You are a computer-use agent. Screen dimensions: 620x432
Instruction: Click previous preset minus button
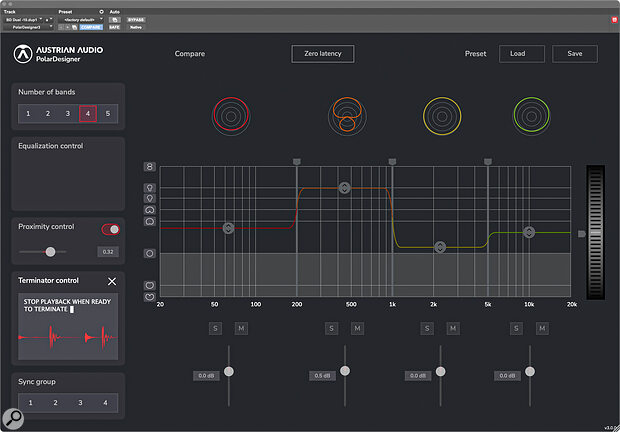(61, 27)
